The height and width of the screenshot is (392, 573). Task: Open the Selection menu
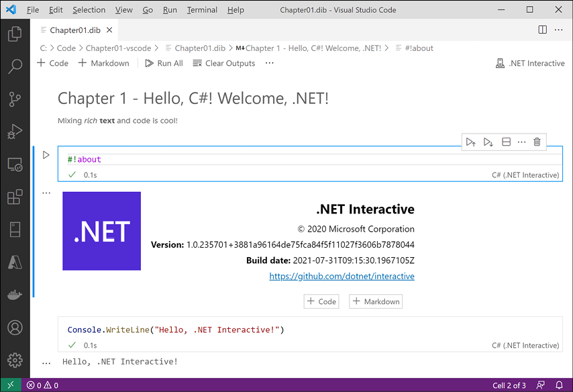[x=89, y=10]
